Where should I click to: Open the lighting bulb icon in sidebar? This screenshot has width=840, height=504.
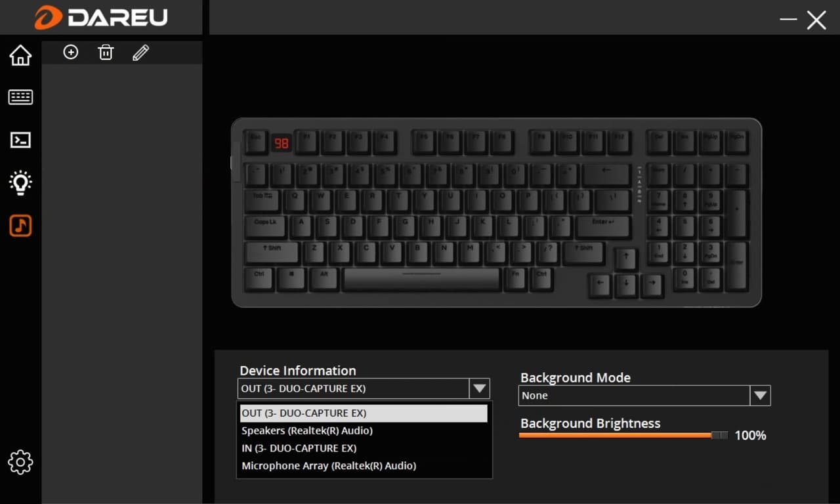pos(20,182)
